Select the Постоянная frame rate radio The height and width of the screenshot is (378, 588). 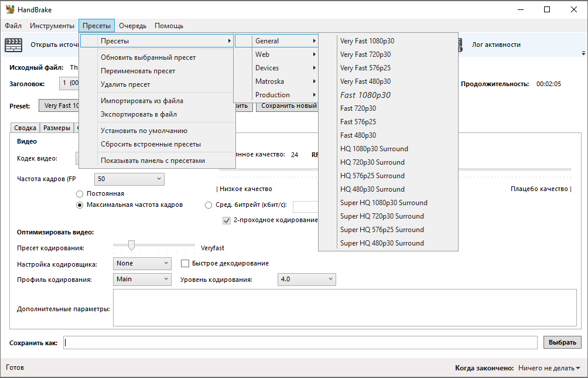click(80, 194)
